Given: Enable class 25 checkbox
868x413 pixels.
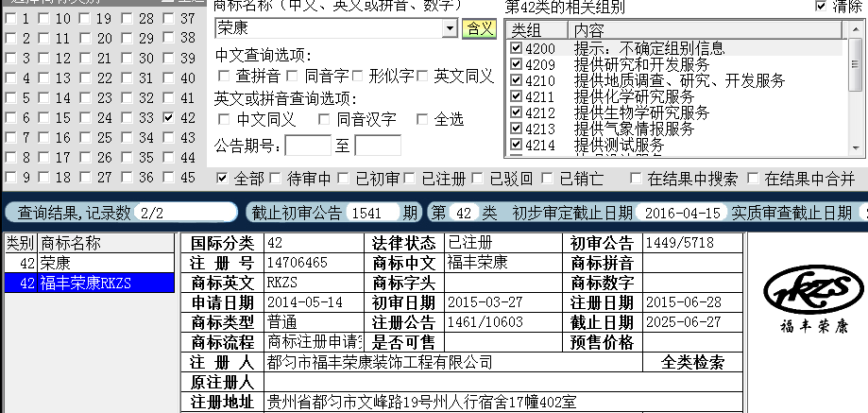Looking at the screenshot, I should pos(86,138).
